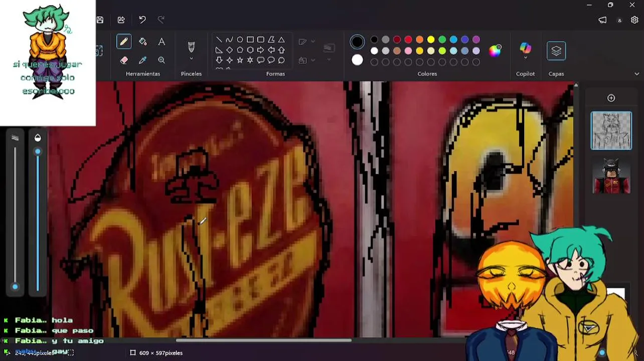Click the horizontal canvas scrollbar
The height and width of the screenshot is (361, 644).
tap(264, 340)
